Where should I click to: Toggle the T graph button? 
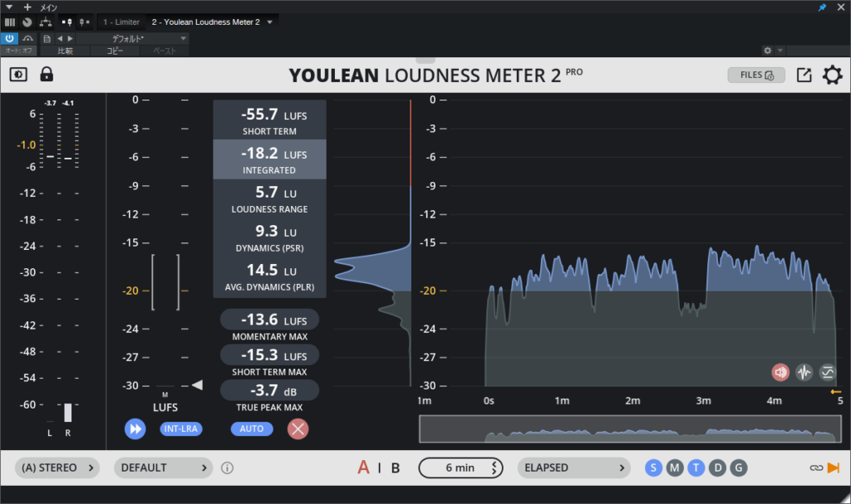point(696,467)
